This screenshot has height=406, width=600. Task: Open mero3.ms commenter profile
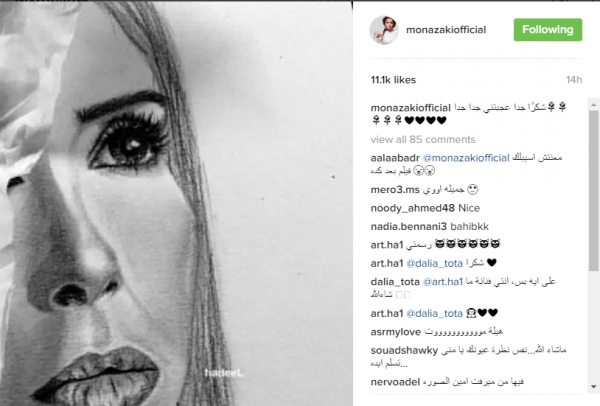point(395,189)
